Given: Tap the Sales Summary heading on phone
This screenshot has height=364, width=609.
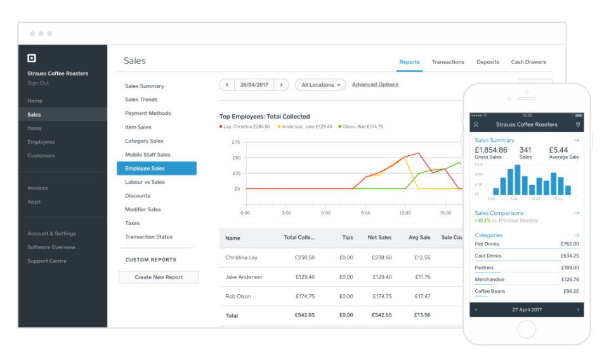Looking at the screenshot, I should tap(494, 141).
